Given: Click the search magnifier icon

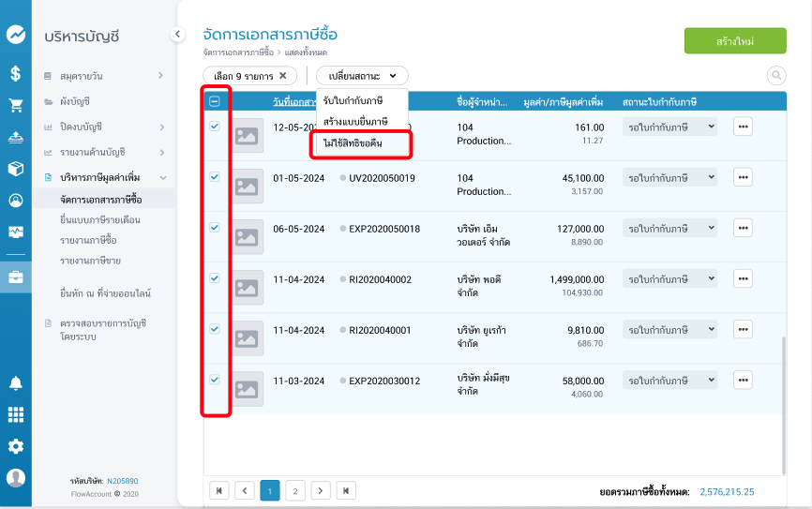Looking at the screenshot, I should (776, 75).
